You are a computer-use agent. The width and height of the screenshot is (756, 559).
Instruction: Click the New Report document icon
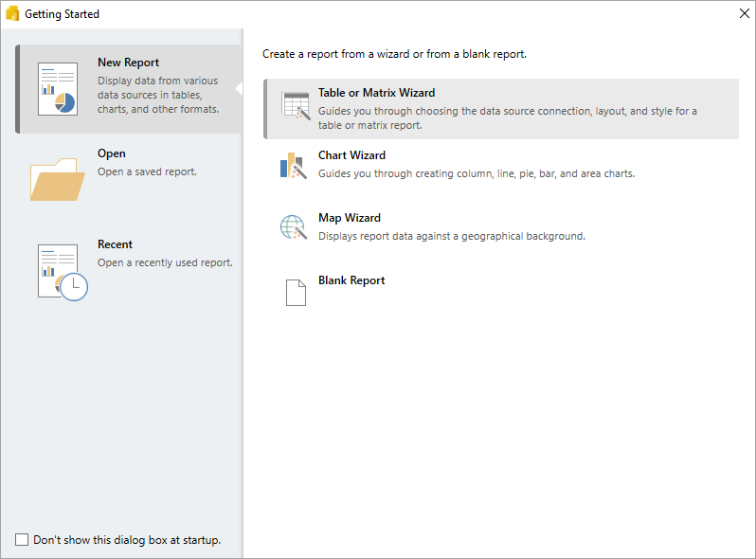[58, 89]
